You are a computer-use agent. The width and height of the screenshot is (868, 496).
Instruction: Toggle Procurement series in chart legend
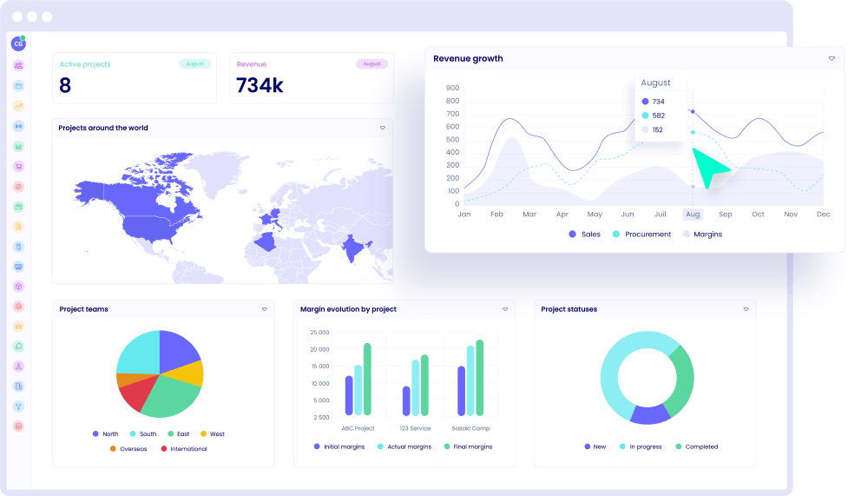tap(641, 235)
